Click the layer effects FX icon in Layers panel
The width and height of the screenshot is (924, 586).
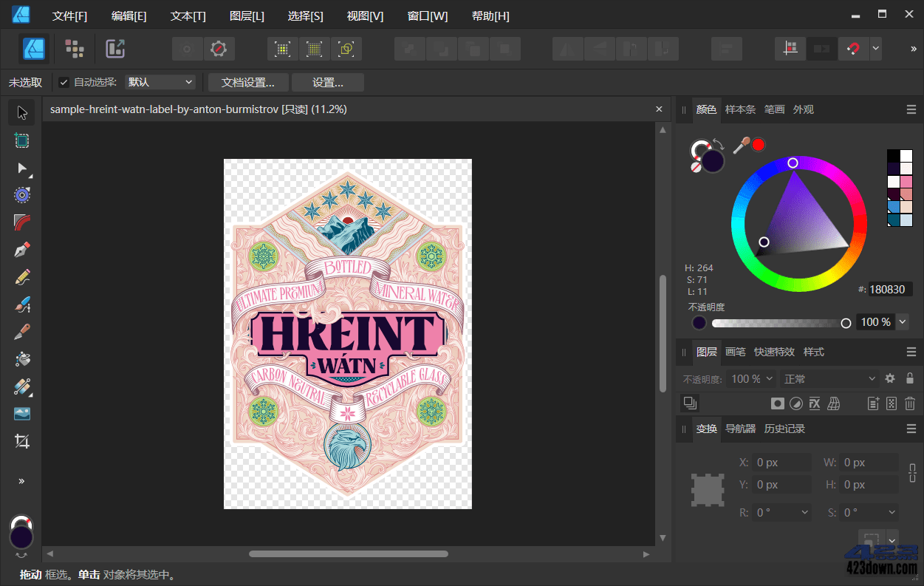tap(815, 403)
